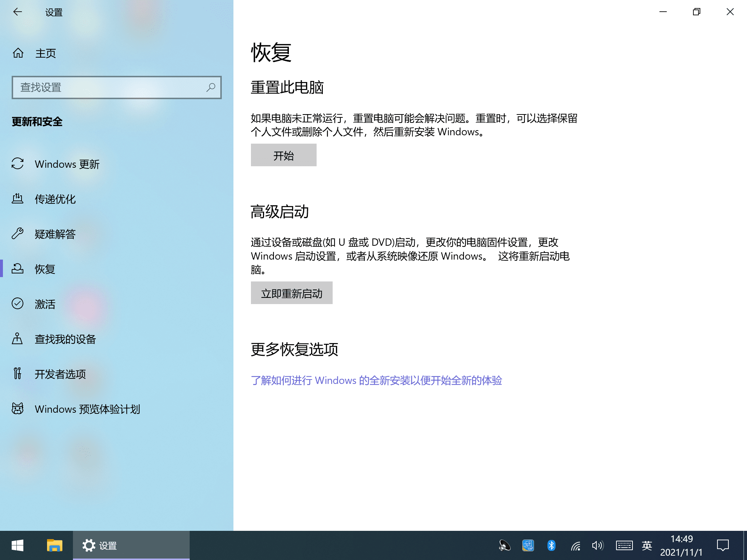Click the Bluetooth tray icon

551,545
